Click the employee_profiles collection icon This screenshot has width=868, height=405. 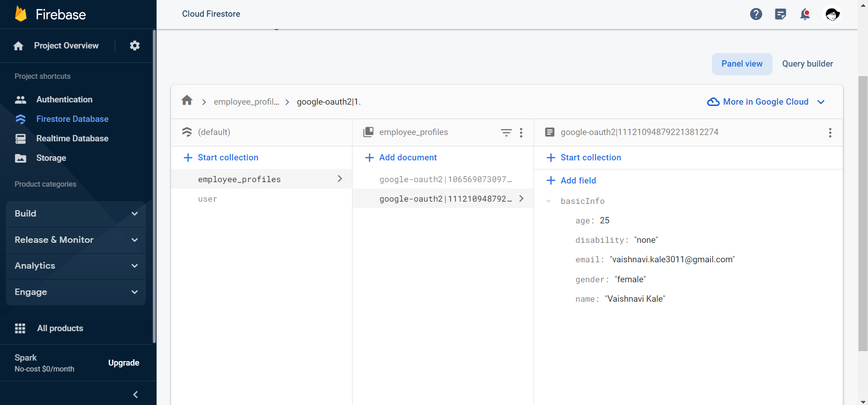[x=368, y=132]
